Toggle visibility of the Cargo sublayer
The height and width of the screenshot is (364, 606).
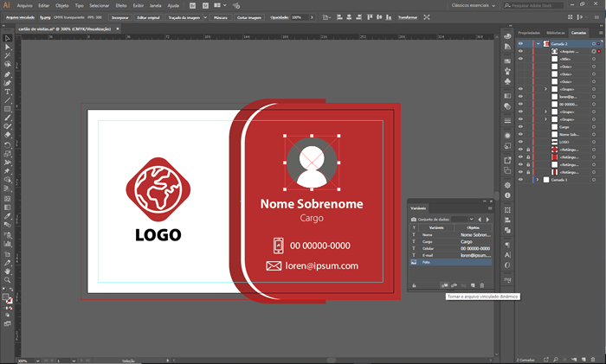(520, 127)
